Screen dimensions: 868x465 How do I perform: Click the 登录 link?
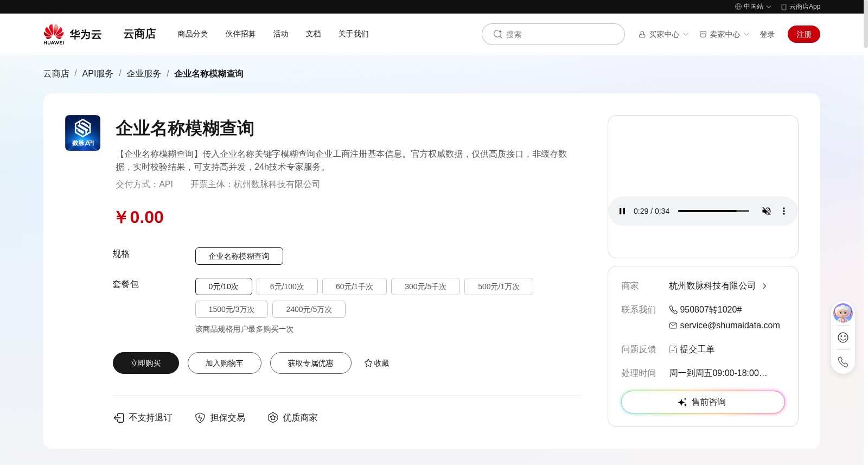click(767, 34)
